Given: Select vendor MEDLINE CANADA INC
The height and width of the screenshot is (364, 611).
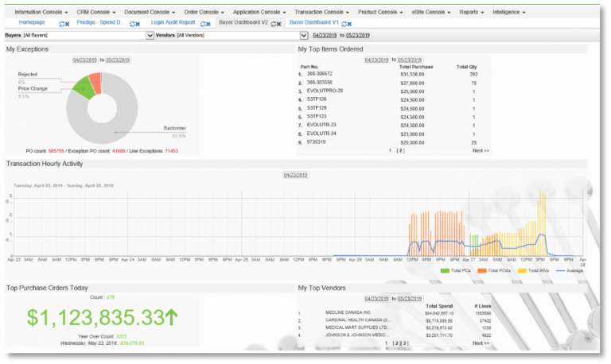Looking at the screenshot, I should pyautogui.click(x=348, y=312).
